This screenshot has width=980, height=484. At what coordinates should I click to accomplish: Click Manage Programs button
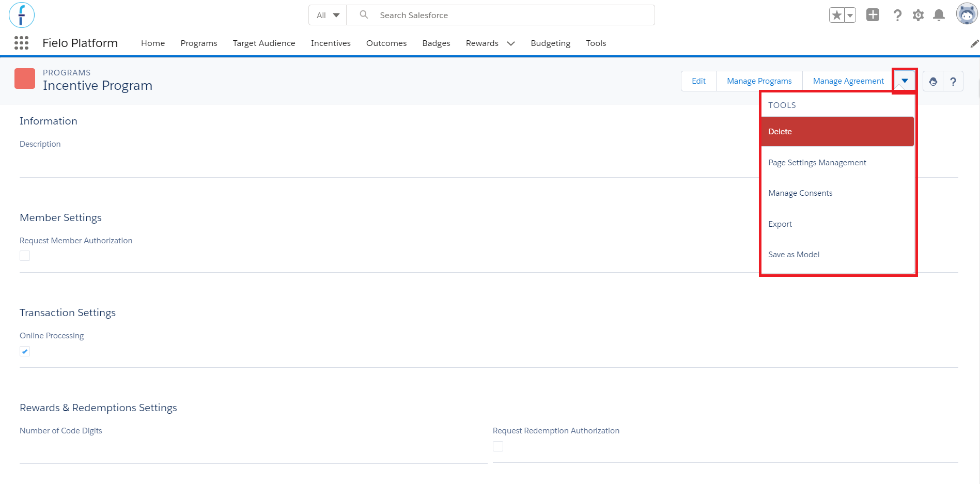click(759, 81)
